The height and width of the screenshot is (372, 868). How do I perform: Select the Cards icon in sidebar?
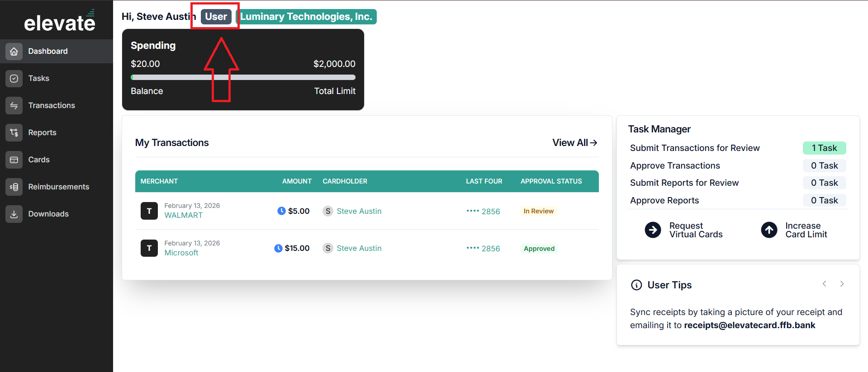(14, 160)
